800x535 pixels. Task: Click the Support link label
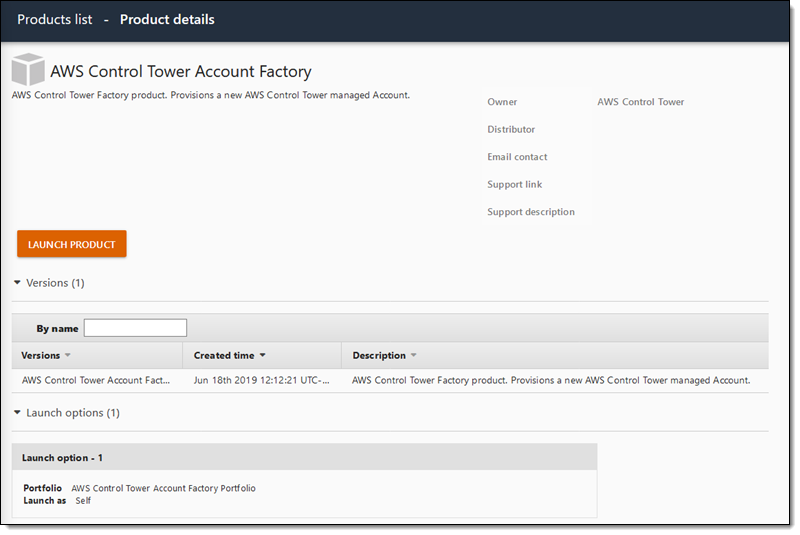click(x=514, y=185)
